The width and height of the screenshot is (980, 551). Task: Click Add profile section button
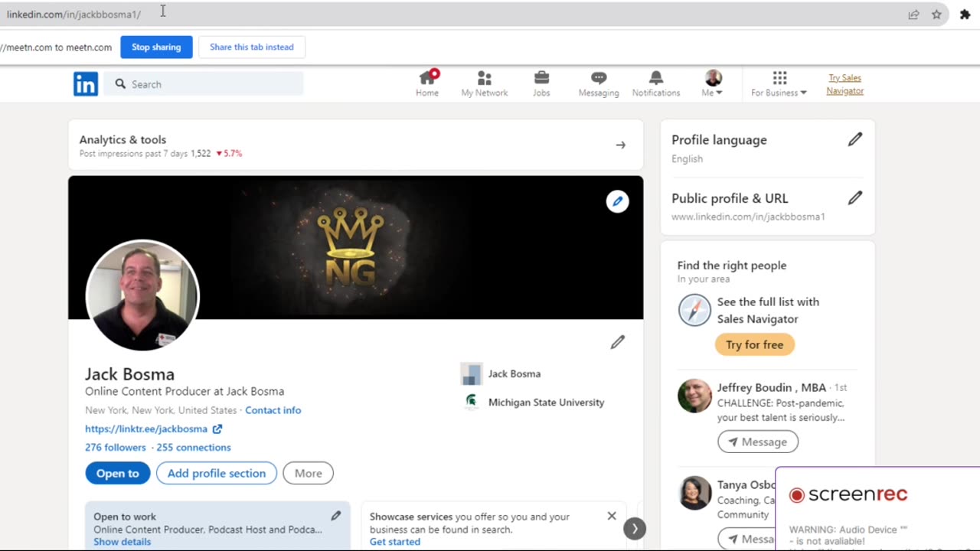(217, 473)
